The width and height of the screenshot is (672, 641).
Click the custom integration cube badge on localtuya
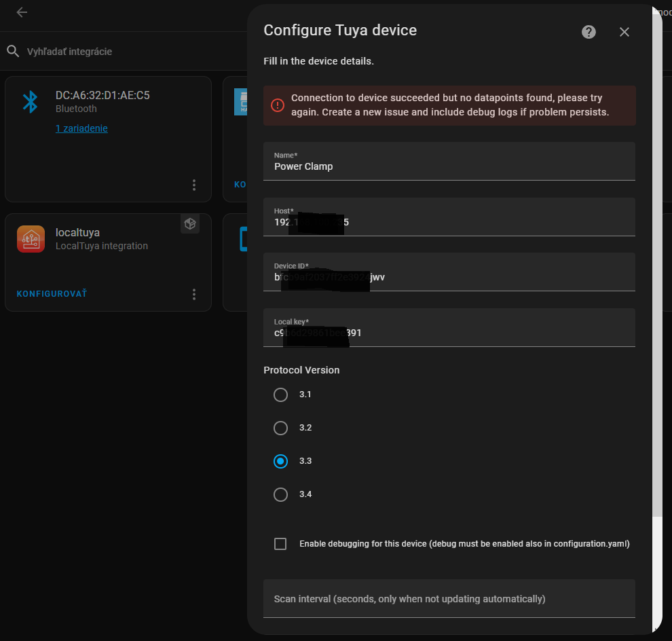click(x=190, y=224)
